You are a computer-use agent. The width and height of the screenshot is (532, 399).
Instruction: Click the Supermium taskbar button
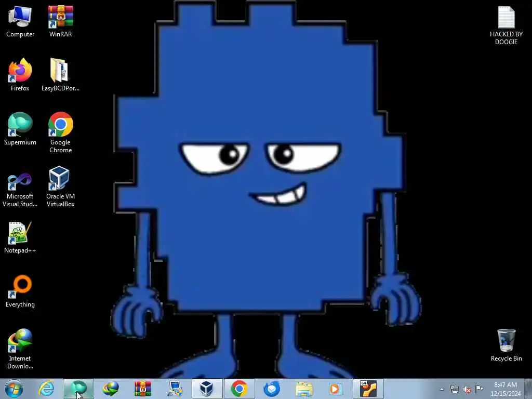(x=78, y=389)
